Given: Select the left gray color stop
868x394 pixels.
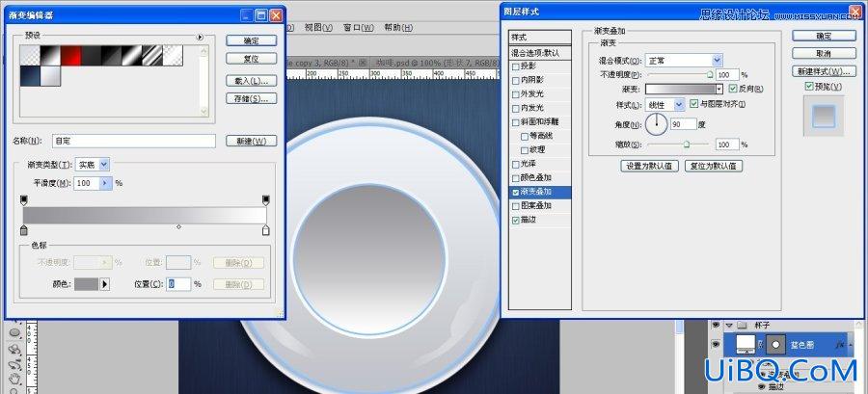Looking at the screenshot, I should 23,230.
